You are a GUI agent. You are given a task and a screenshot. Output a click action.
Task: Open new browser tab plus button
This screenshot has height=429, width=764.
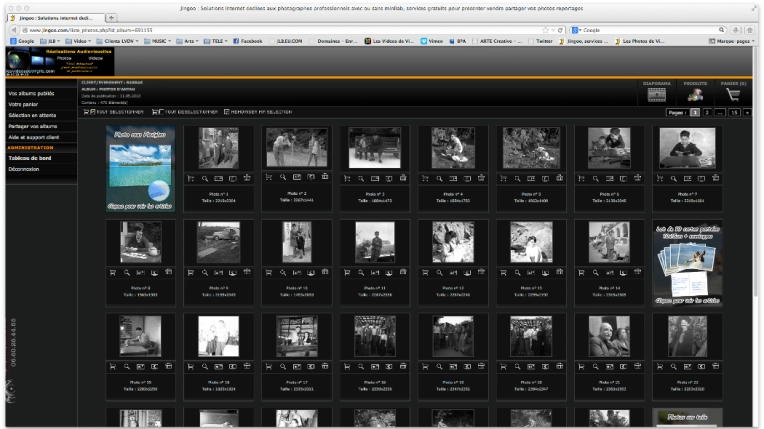[x=112, y=18]
